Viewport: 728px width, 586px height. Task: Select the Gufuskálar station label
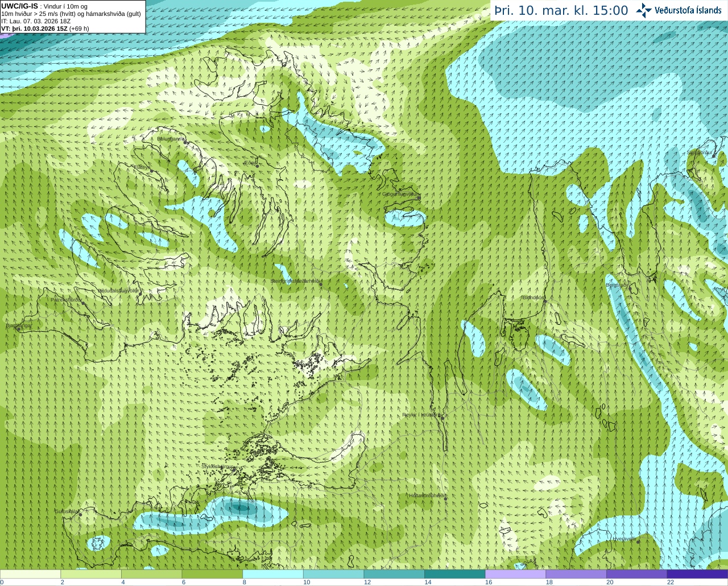[66, 511]
